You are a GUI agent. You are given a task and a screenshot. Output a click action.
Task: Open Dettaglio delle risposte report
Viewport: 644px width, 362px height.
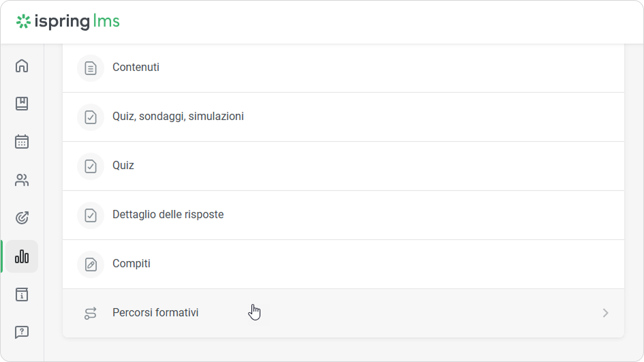coord(168,215)
